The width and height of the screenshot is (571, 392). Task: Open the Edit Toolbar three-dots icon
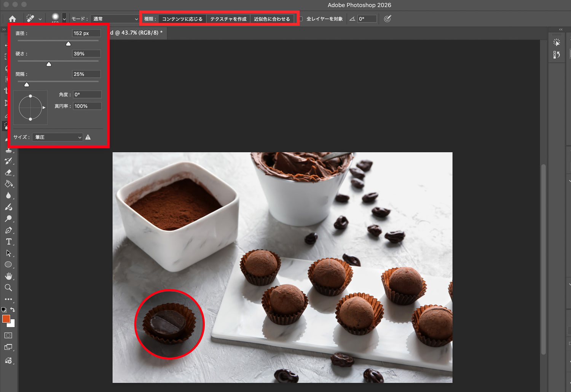[x=8, y=300]
